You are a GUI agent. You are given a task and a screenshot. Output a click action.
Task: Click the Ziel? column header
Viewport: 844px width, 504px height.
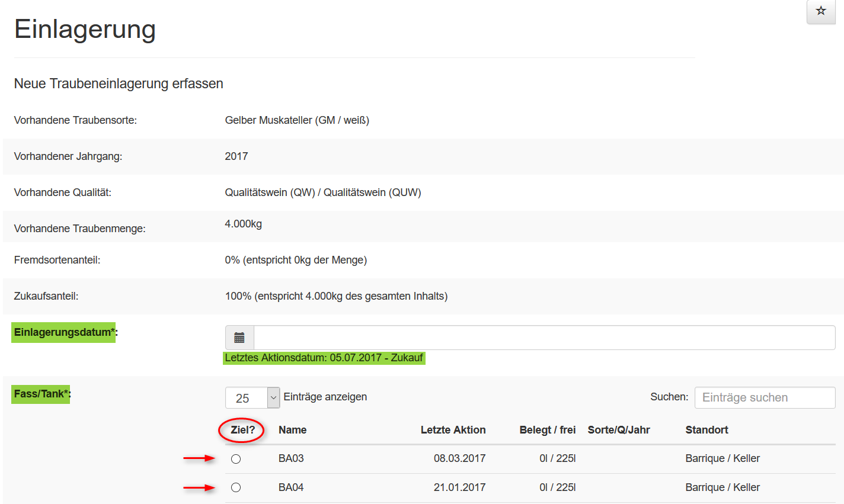coord(242,430)
